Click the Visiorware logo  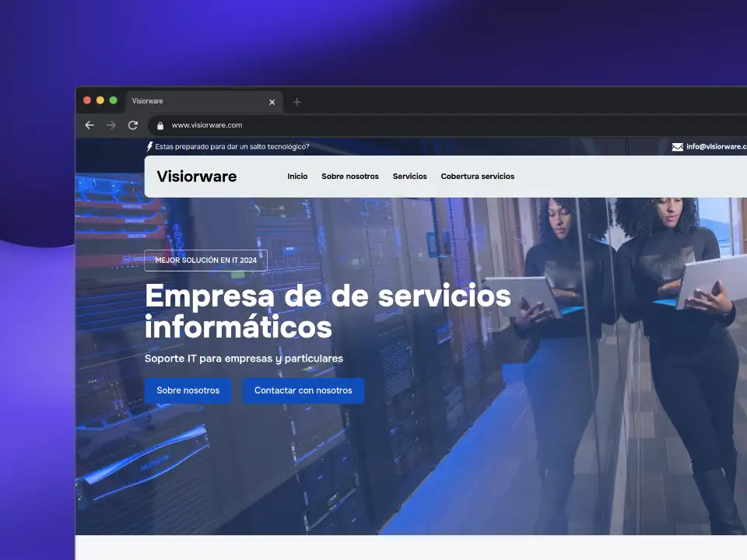coord(196,176)
